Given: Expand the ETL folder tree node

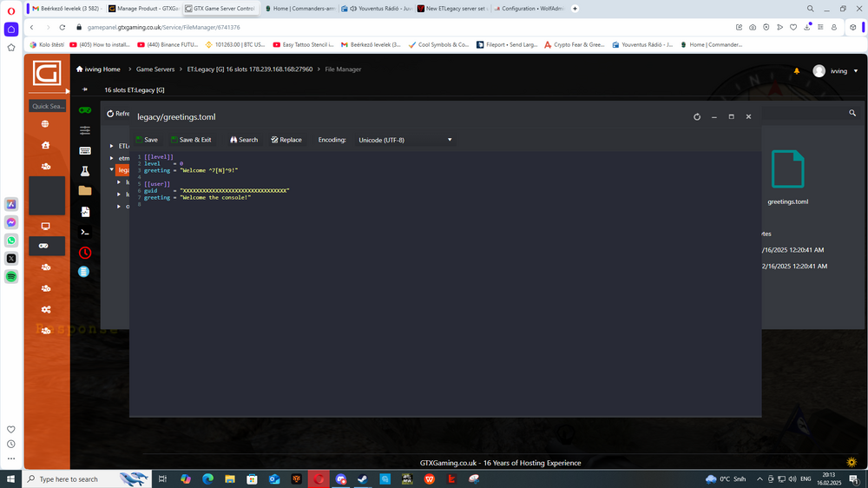Looking at the screenshot, I should (111, 146).
